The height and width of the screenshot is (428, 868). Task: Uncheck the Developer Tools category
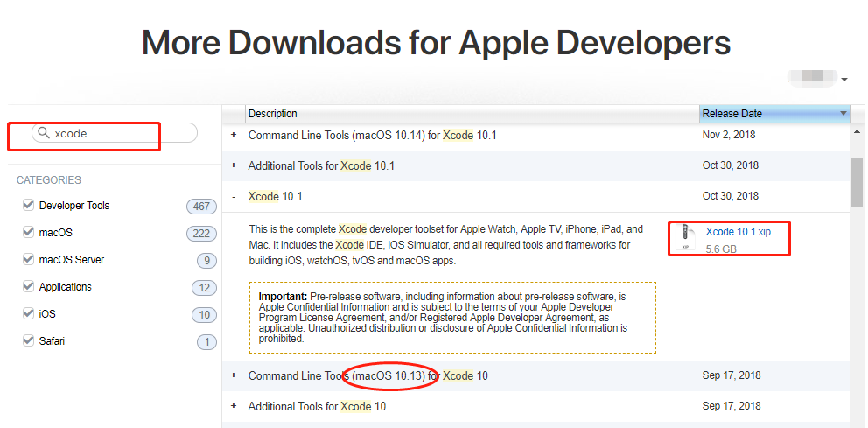pyautogui.click(x=28, y=206)
